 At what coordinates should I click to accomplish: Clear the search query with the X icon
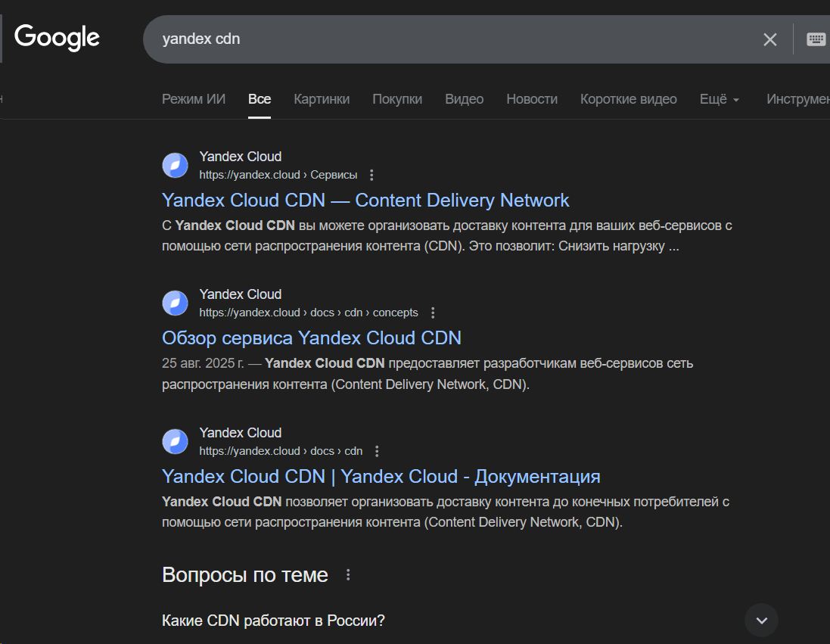coord(769,39)
